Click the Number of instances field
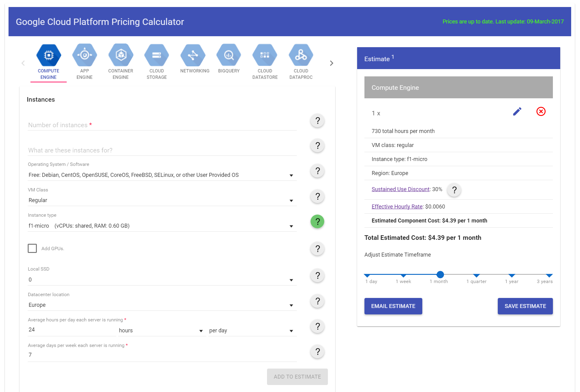This screenshot has height=392, width=580. pyautogui.click(x=162, y=125)
